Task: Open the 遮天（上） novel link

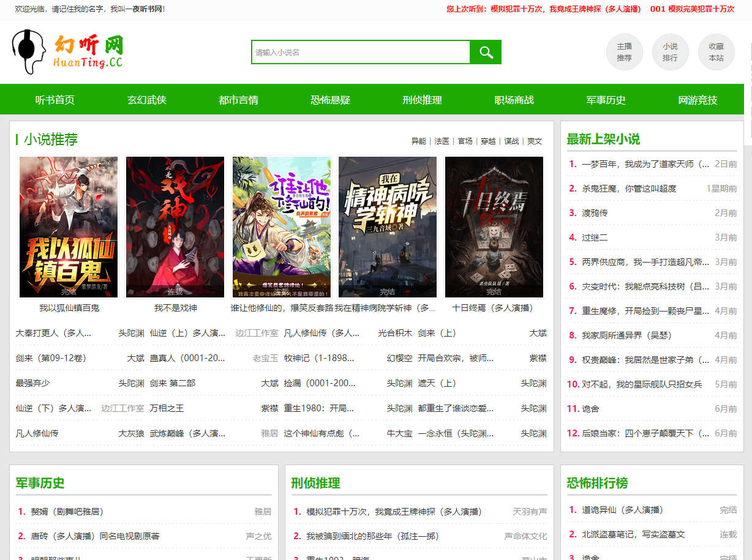Action: 437,383
